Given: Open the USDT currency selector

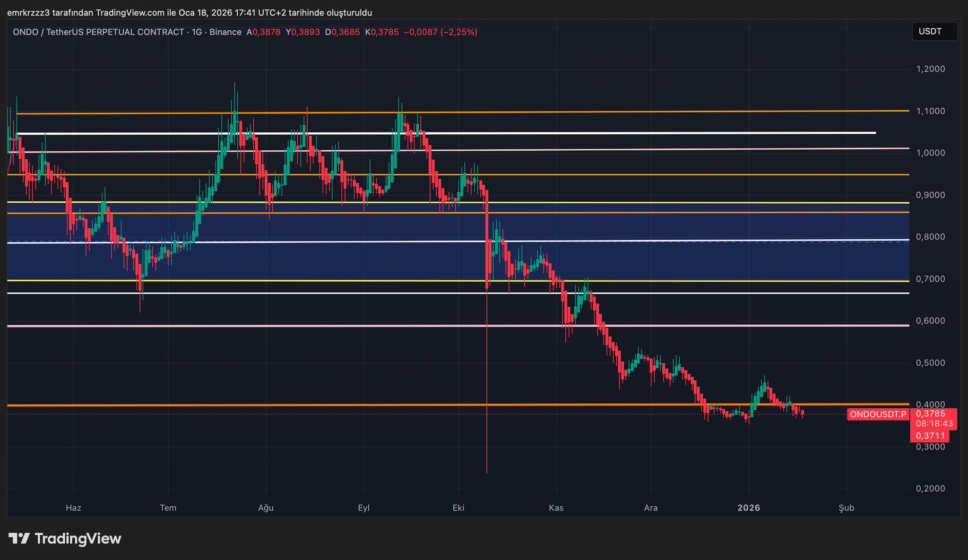Looking at the screenshot, I should [934, 32].
